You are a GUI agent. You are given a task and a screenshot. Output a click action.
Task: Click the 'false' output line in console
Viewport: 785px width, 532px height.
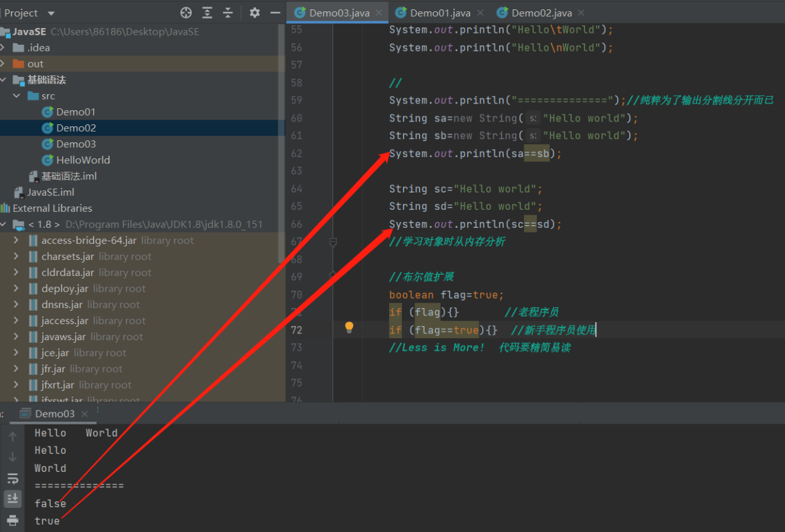tap(50, 503)
